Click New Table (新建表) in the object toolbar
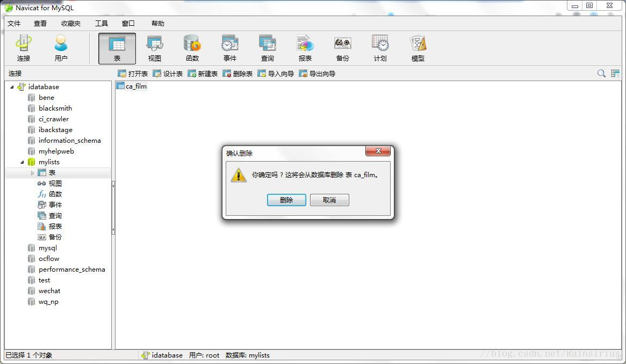Screen dimensions: 626x364 coord(203,74)
